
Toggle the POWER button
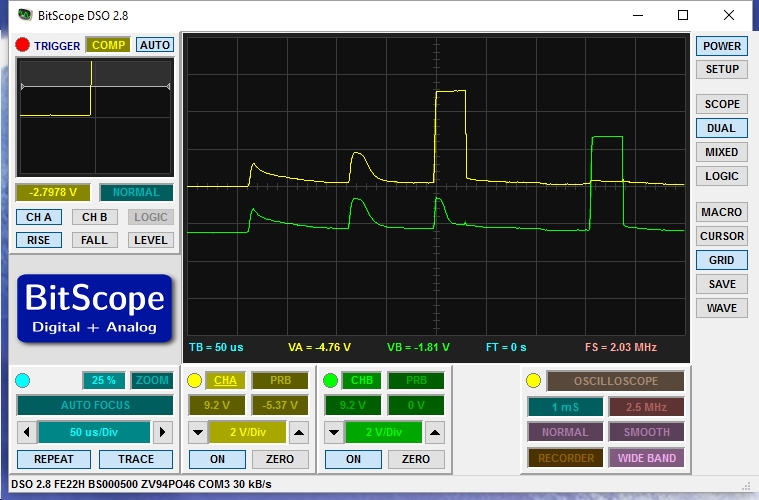point(722,46)
